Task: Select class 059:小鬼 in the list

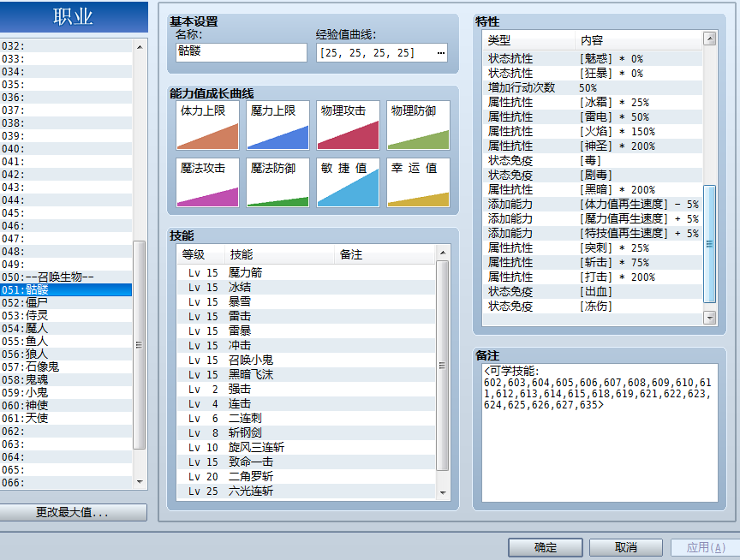Action: (66, 392)
